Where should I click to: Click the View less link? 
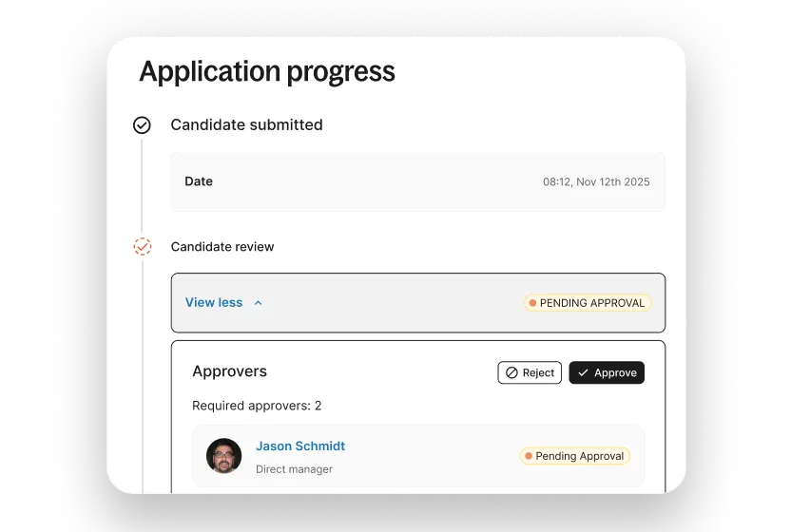tap(214, 303)
